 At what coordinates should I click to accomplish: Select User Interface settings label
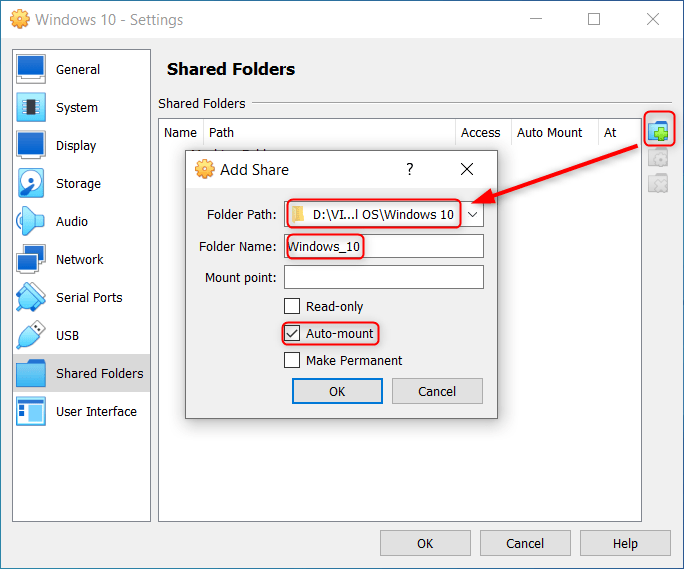[x=96, y=411]
